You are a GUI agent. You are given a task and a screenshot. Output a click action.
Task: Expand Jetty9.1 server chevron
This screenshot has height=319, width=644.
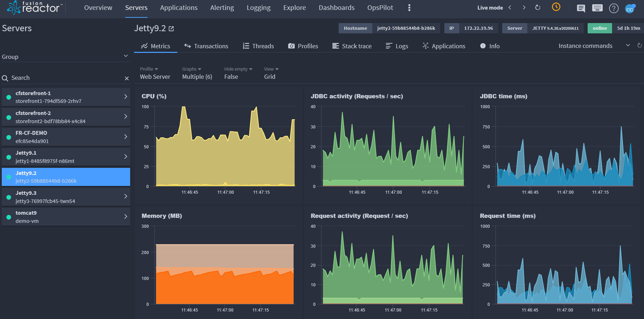[126, 156]
